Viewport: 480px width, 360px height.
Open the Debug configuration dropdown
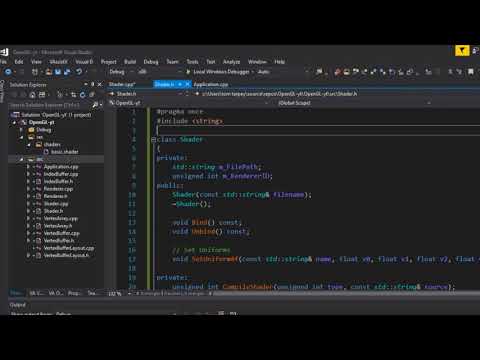(x=122, y=72)
